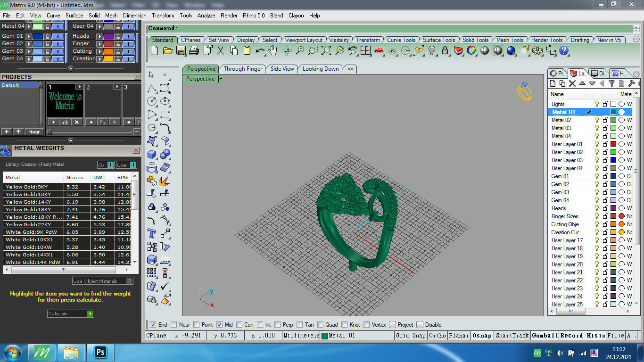Switch to the Through Finger viewport tab

pos(243,69)
